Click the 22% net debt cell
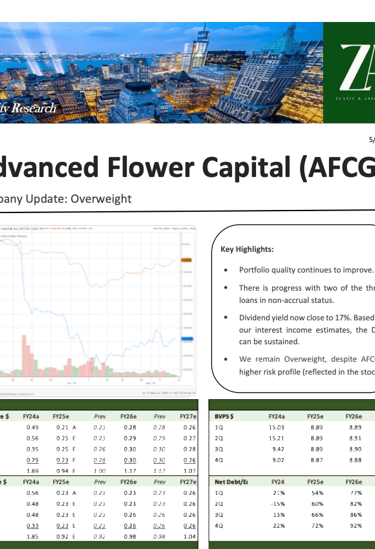 click(279, 526)
